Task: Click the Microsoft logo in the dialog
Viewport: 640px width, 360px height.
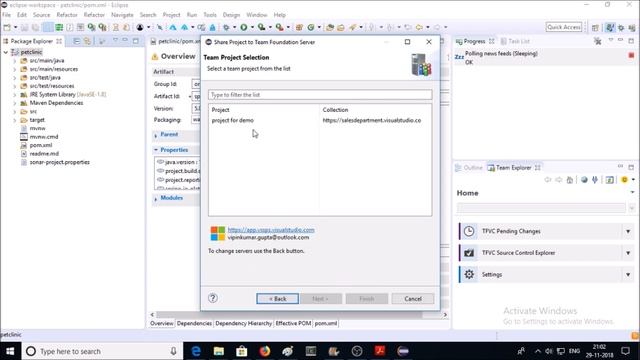Action: coord(218,233)
